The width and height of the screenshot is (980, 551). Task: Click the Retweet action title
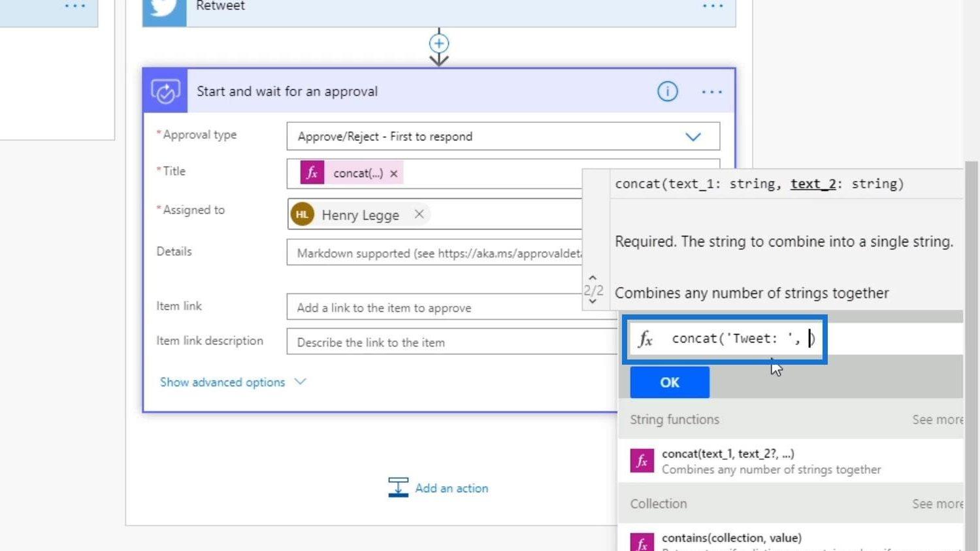(x=221, y=6)
